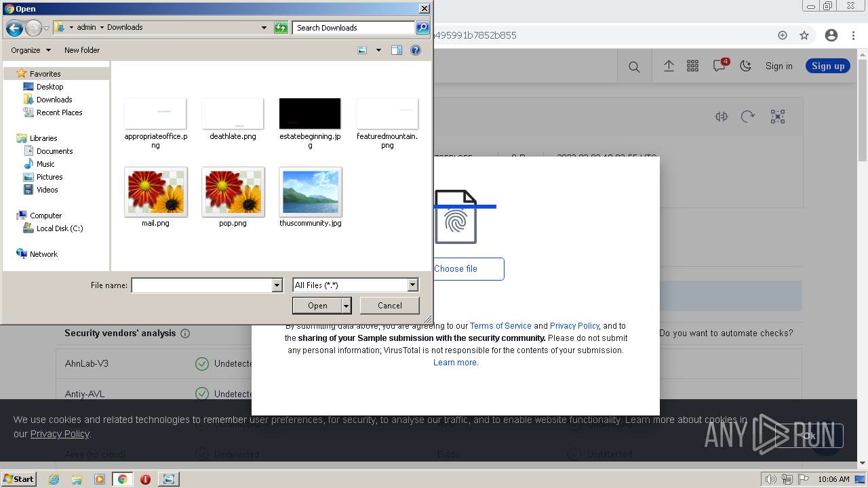Screen dimensions: 868x488
Task: Toggle VirusTotal dark mode
Action: (746, 66)
